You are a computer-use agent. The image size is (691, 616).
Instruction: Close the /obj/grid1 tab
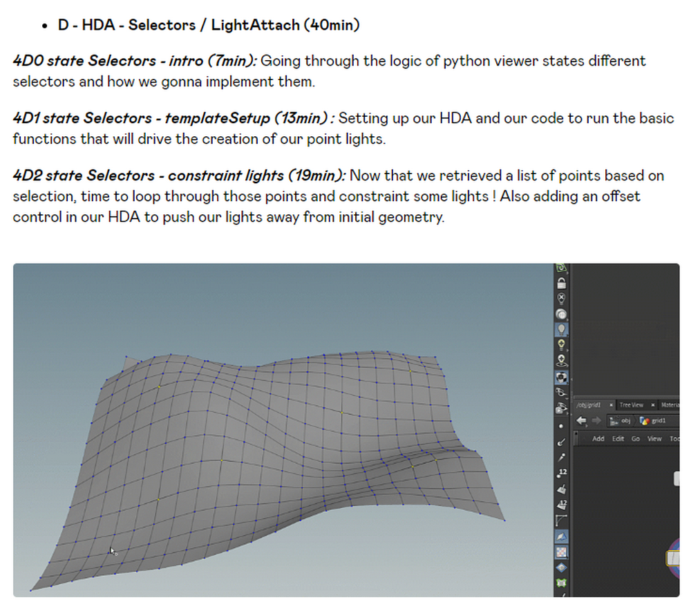pos(612,404)
